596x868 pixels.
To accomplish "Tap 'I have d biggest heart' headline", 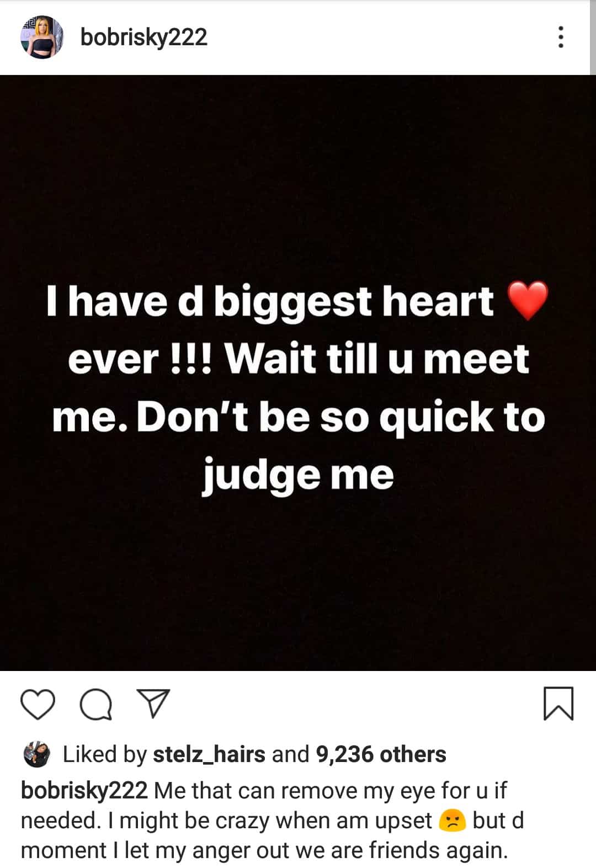I will tap(270, 301).
